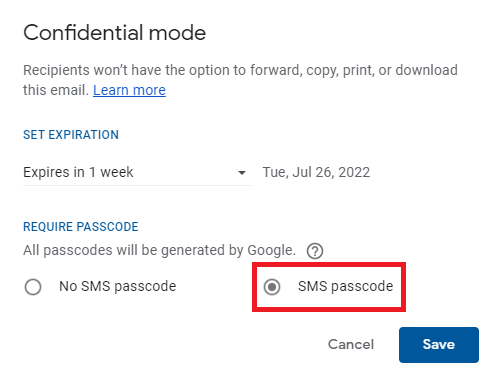This screenshot has width=499, height=385.
Task: Dismiss the dialog with the Cancel text button
Action: pos(351,344)
